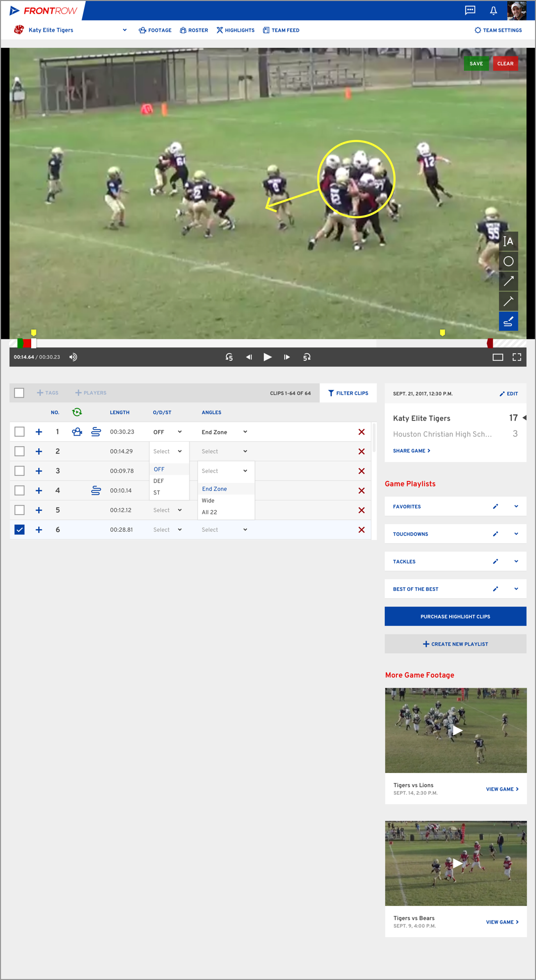
Task: Click the plus icon for clip 1
Action: tap(39, 432)
